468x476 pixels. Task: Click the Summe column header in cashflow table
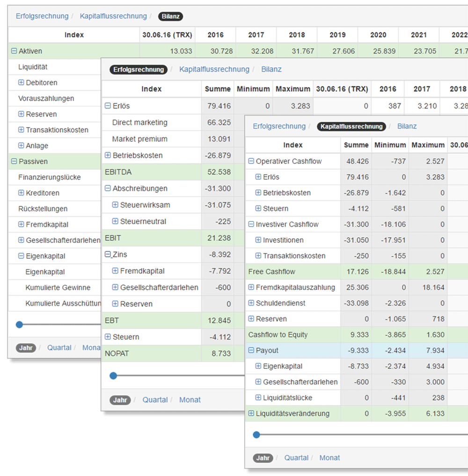click(x=356, y=145)
